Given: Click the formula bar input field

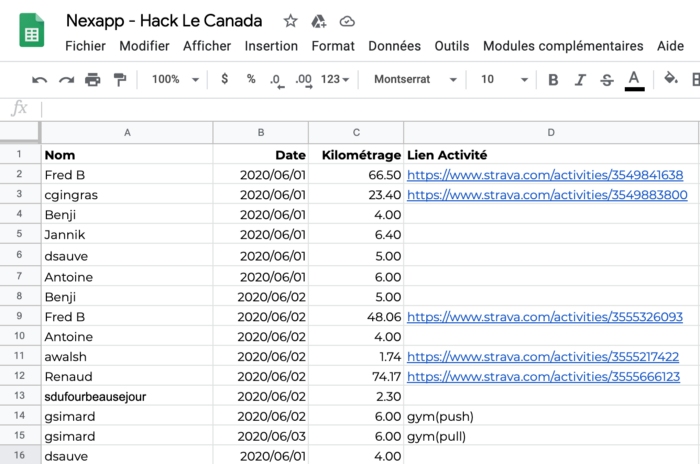Looking at the screenshot, I should click(x=370, y=109).
